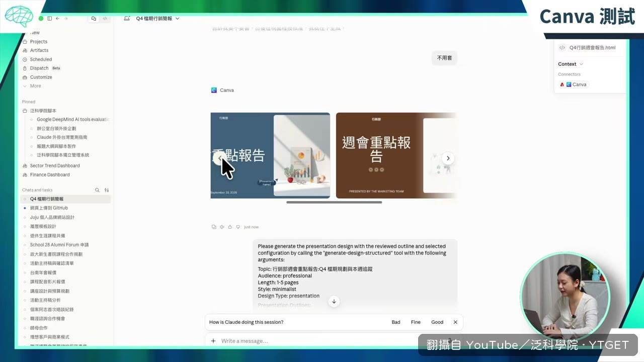This screenshot has height=362, width=644.
Task: Open the Q4行銷週會報告.html file
Action: point(588,48)
